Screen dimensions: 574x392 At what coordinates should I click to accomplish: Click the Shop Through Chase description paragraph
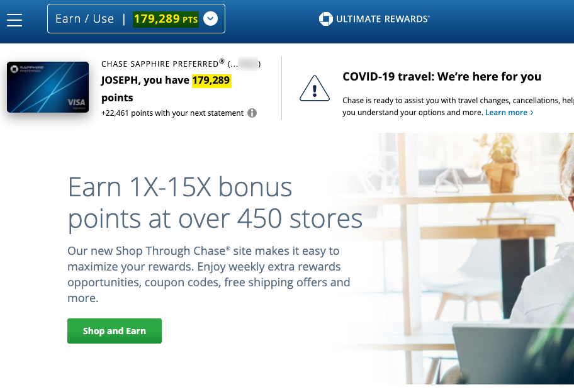point(209,274)
